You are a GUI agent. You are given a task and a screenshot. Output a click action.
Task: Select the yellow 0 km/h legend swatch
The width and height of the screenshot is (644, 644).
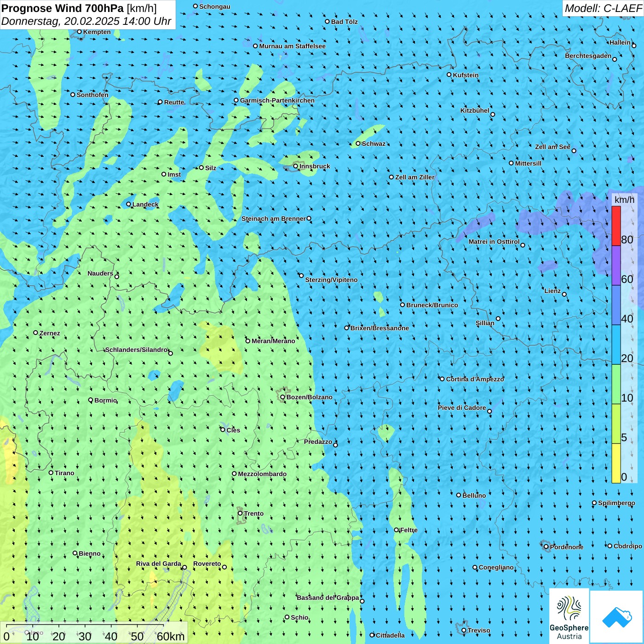[x=616, y=463]
